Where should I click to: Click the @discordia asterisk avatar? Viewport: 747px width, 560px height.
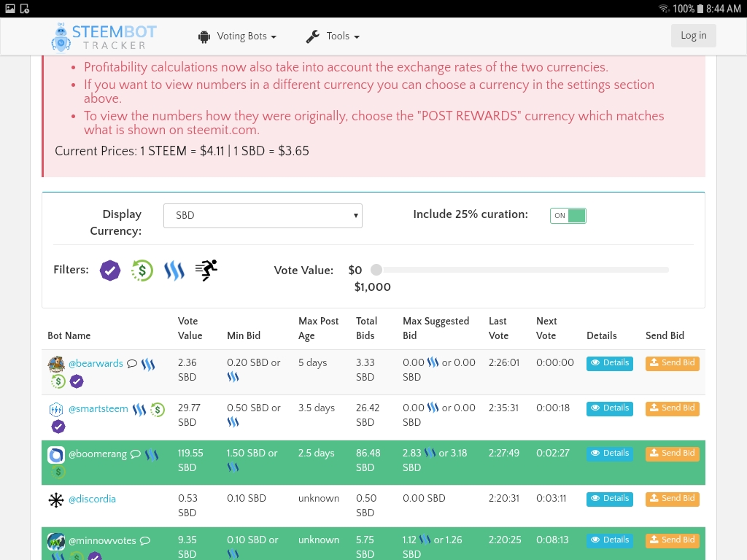pos(56,500)
